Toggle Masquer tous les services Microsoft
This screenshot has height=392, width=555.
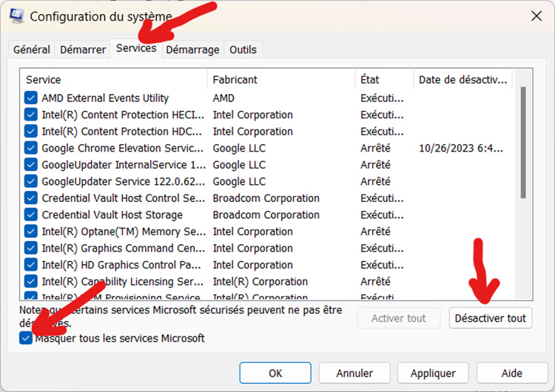pos(27,338)
